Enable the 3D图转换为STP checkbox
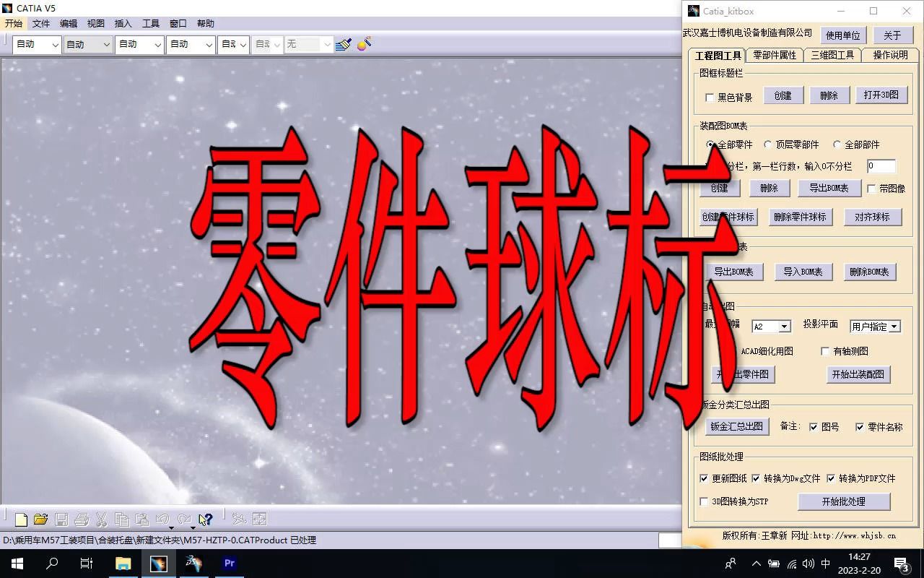924x578 pixels. [705, 501]
